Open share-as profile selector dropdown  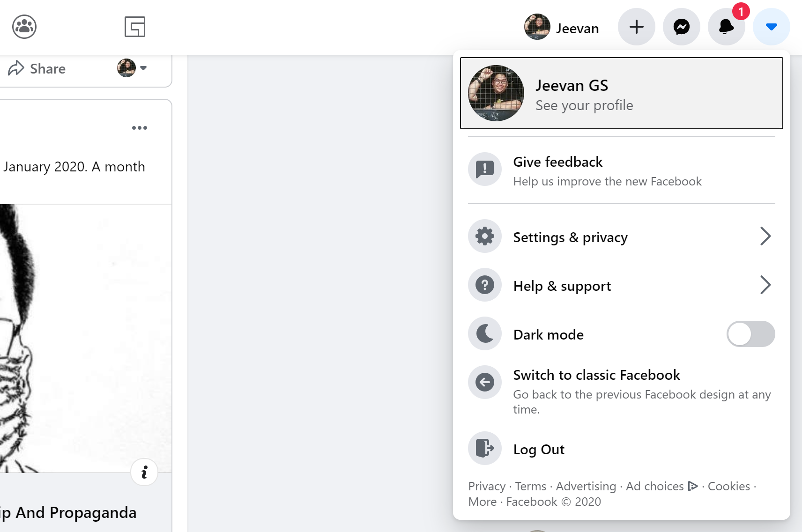click(132, 68)
